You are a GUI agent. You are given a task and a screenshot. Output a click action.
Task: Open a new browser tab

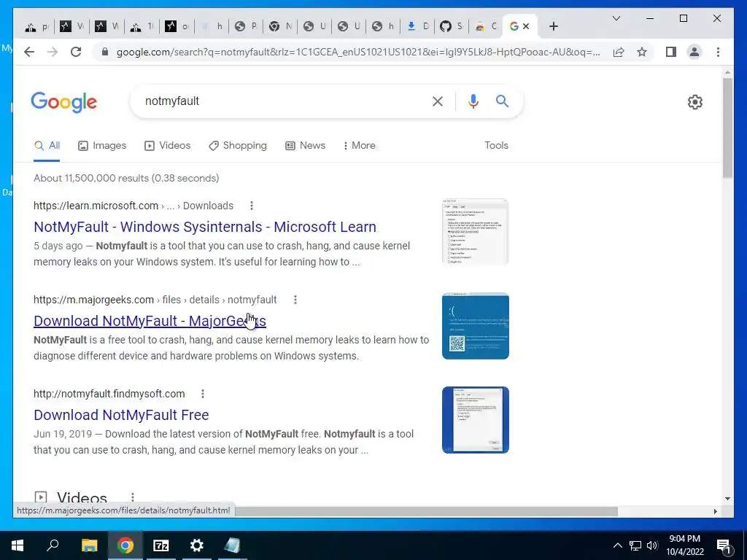click(x=553, y=27)
